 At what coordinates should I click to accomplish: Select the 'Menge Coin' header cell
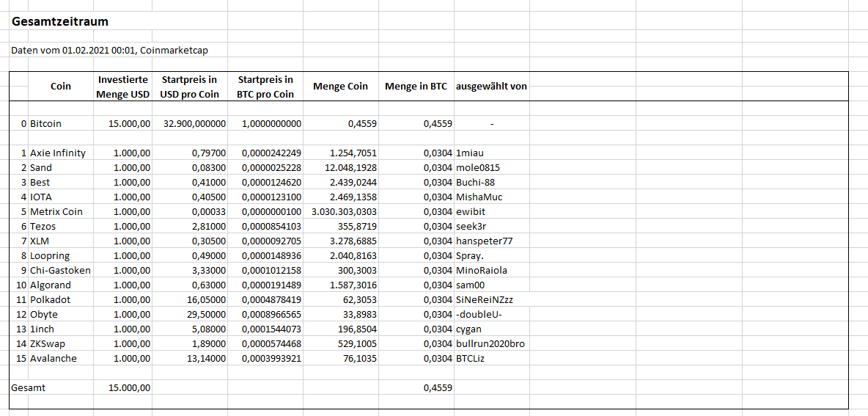point(340,87)
